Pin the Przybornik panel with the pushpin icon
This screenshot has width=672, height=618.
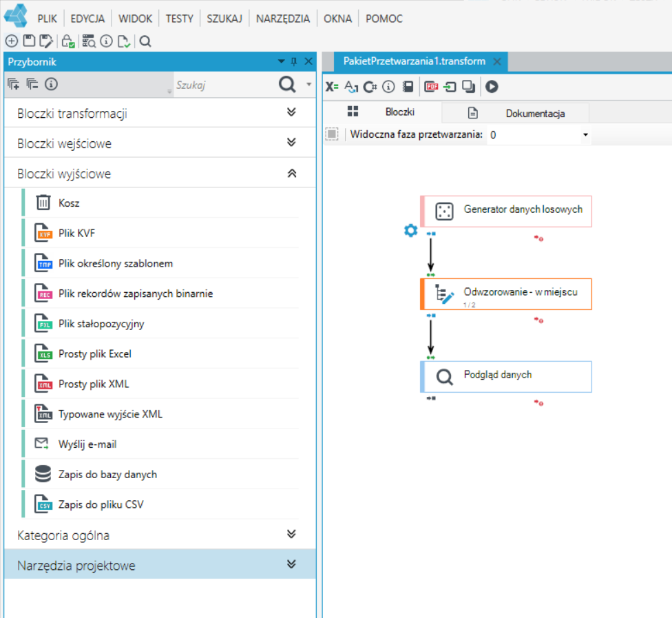click(294, 62)
